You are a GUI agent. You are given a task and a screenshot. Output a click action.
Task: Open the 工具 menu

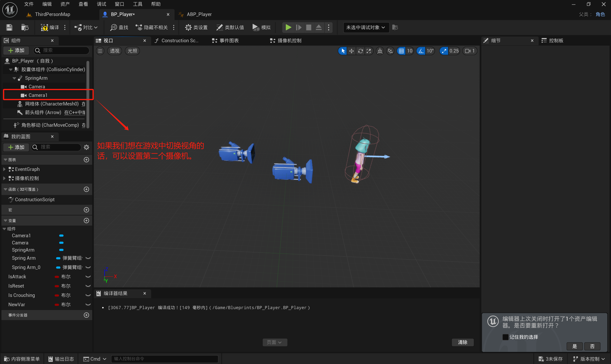[137, 4]
